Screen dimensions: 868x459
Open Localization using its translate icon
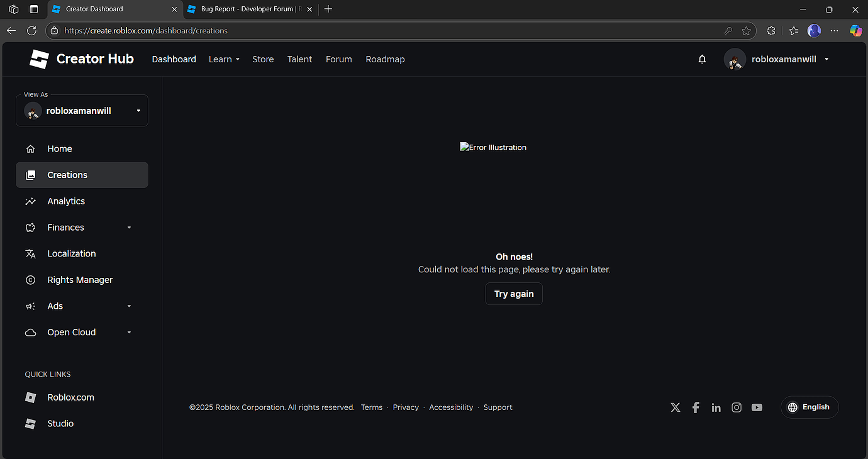click(x=30, y=253)
